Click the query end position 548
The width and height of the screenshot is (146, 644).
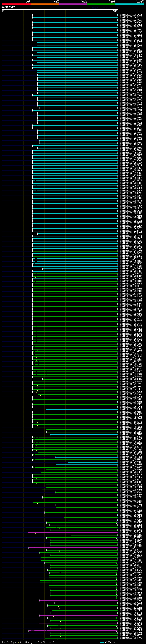[115, 11]
